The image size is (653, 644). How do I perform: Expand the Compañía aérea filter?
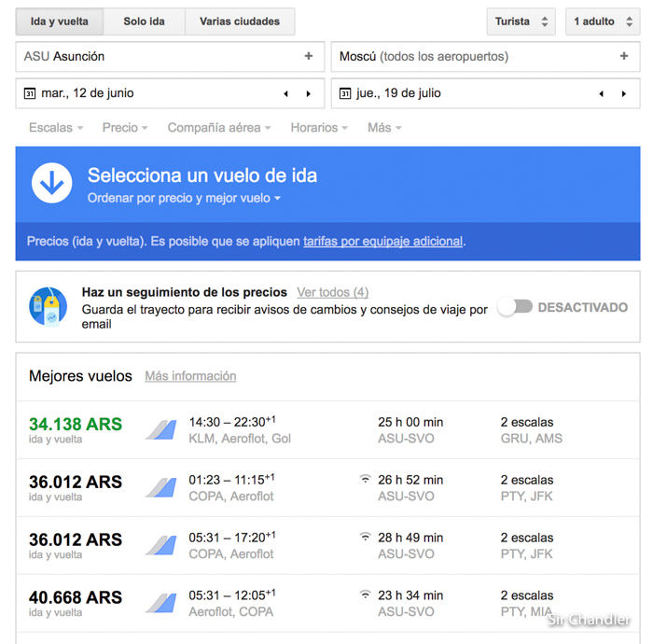pyautogui.click(x=219, y=128)
